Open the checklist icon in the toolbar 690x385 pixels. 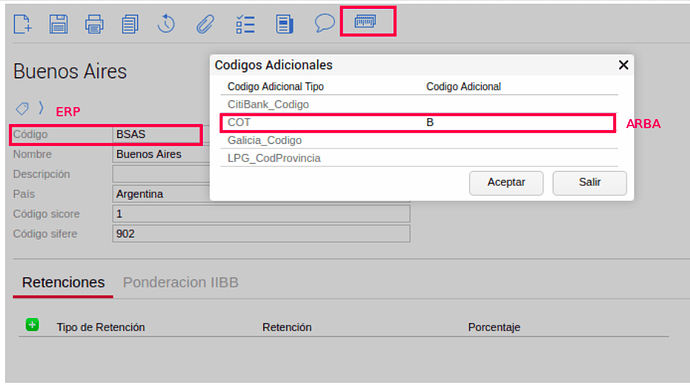(x=245, y=24)
